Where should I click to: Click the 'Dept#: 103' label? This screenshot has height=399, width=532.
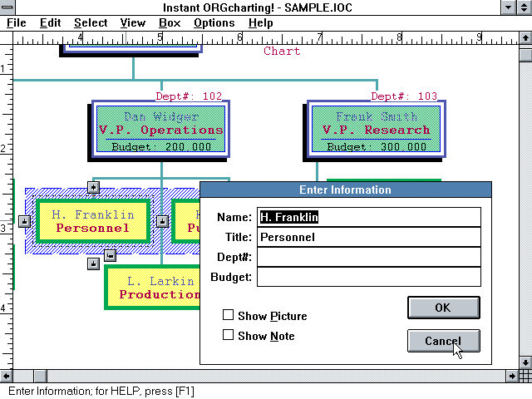point(404,96)
